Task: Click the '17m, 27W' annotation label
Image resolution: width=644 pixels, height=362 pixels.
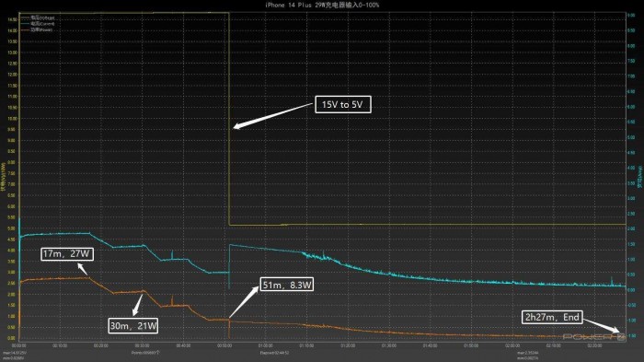Action: tap(67, 254)
